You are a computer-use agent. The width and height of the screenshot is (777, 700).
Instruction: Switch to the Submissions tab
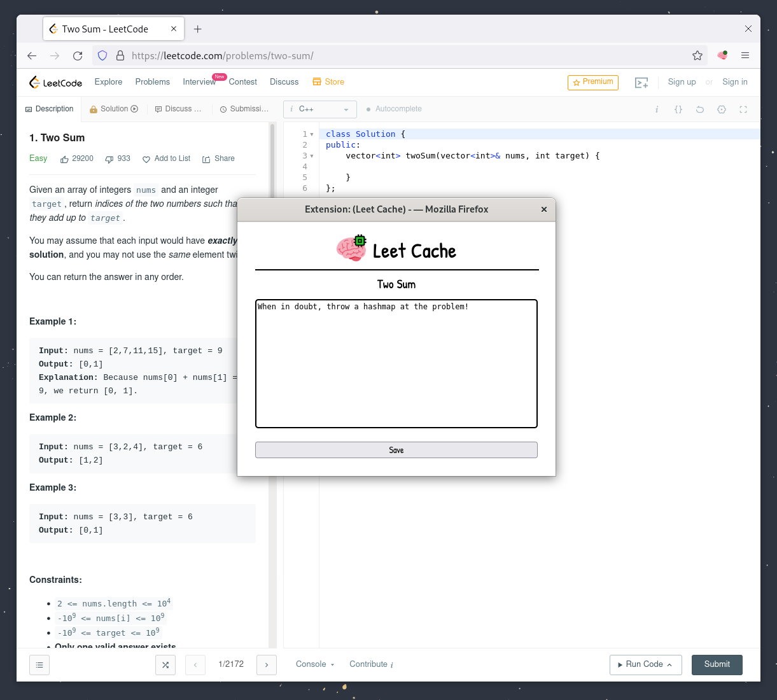244,109
